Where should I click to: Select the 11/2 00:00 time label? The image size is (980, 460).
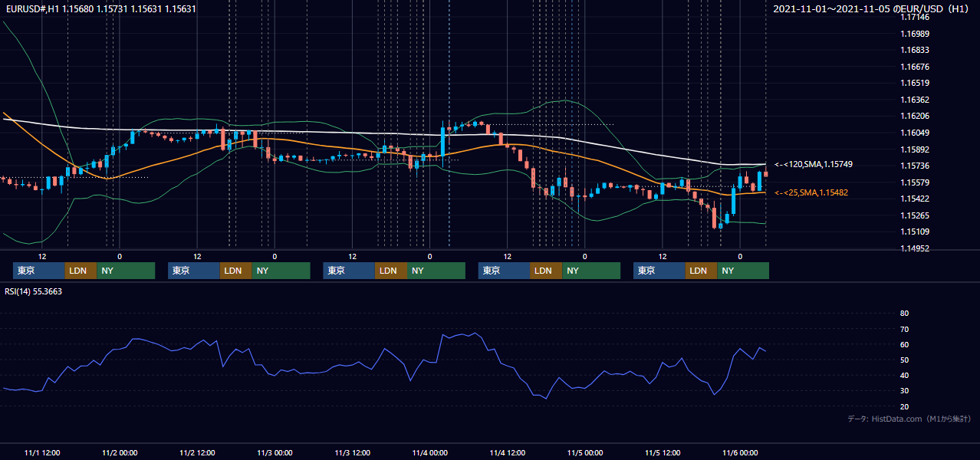coord(120,452)
